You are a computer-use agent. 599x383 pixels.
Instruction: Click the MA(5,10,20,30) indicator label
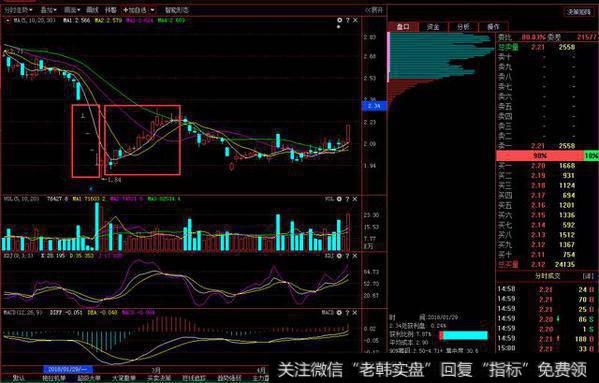tap(34, 21)
